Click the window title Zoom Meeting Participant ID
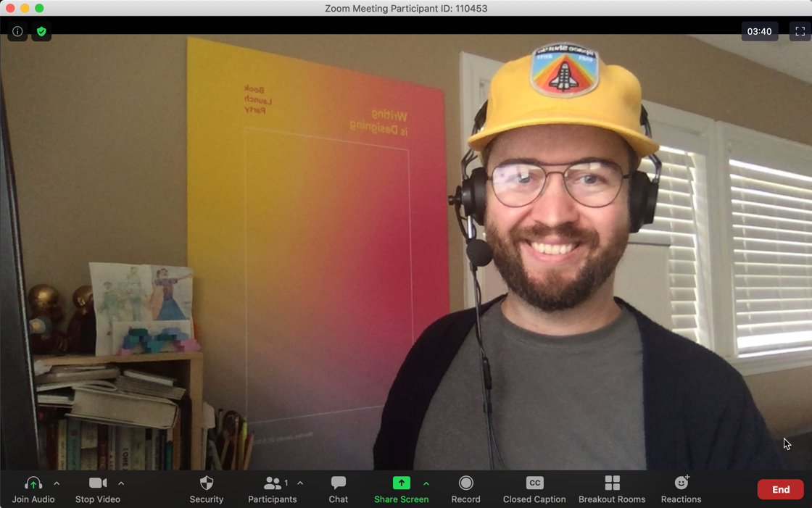Screen dimensions: 812x508 click(x=406, y=8)
